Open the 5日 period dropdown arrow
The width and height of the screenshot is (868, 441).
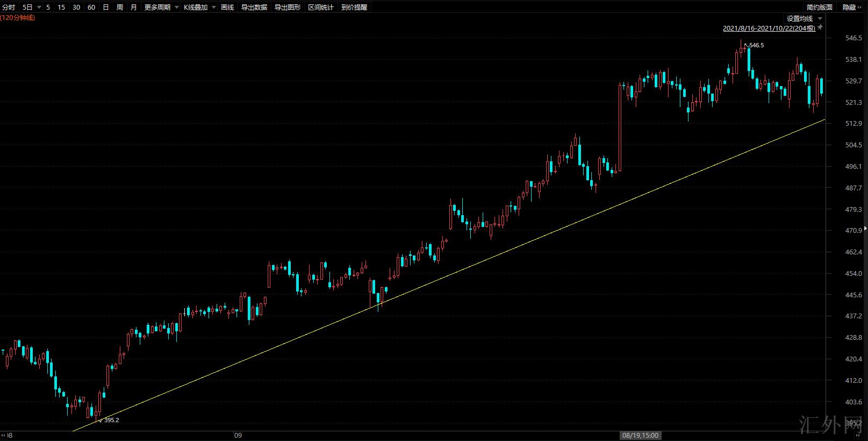tap(39, 8)
